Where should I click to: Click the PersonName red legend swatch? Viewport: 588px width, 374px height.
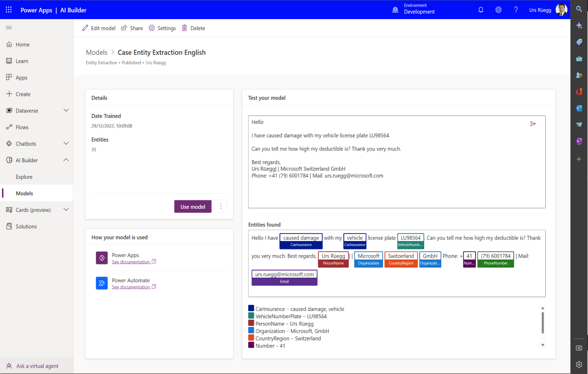click(251, 323)
